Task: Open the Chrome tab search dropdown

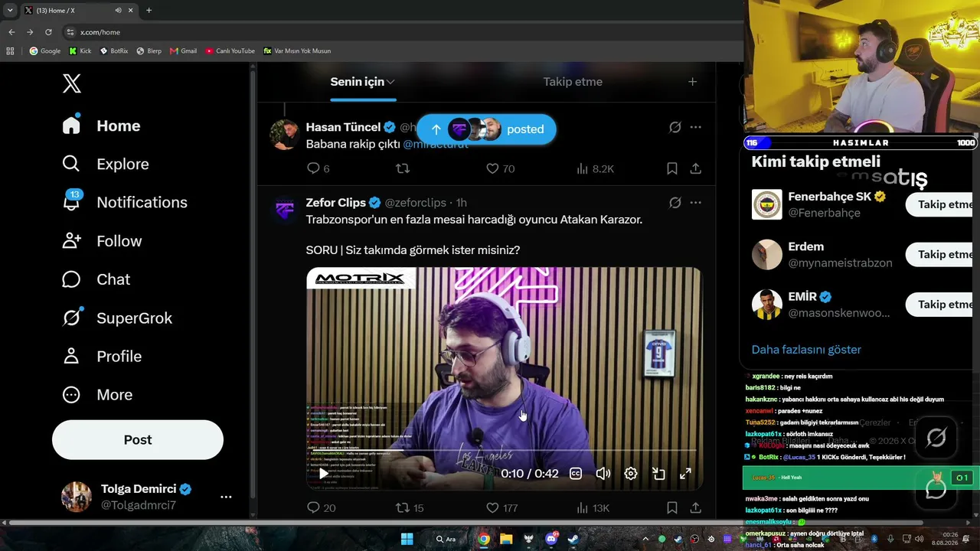Action: [10, 11]
